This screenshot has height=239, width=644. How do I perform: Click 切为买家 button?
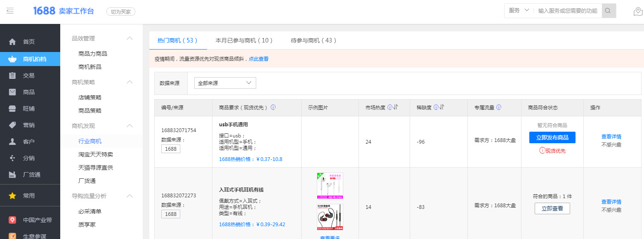coord(120,12)
